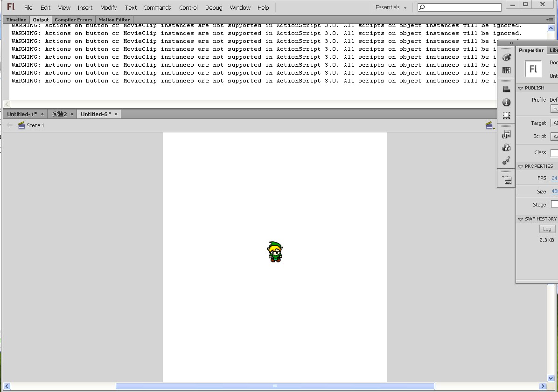The image size is (558, 392).
Task: Click the Flash Fl application logo
Action: coord(11,7)
